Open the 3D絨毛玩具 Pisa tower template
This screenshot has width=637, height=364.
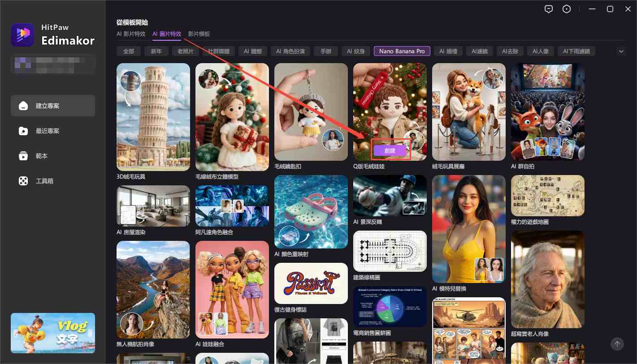(x=153, y=116)
